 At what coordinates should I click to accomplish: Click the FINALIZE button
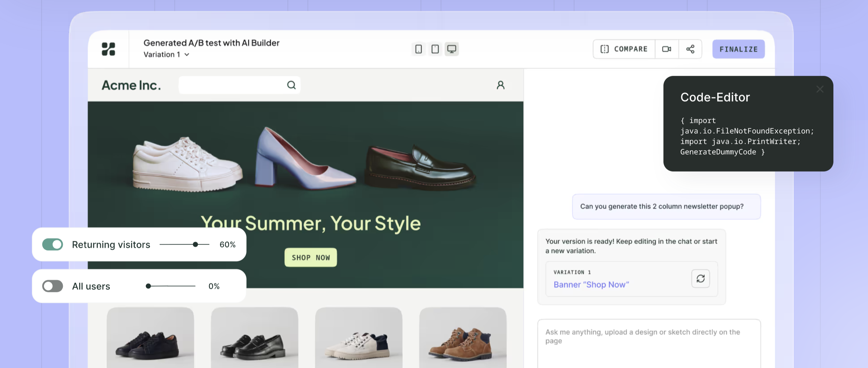pos(738,49)
